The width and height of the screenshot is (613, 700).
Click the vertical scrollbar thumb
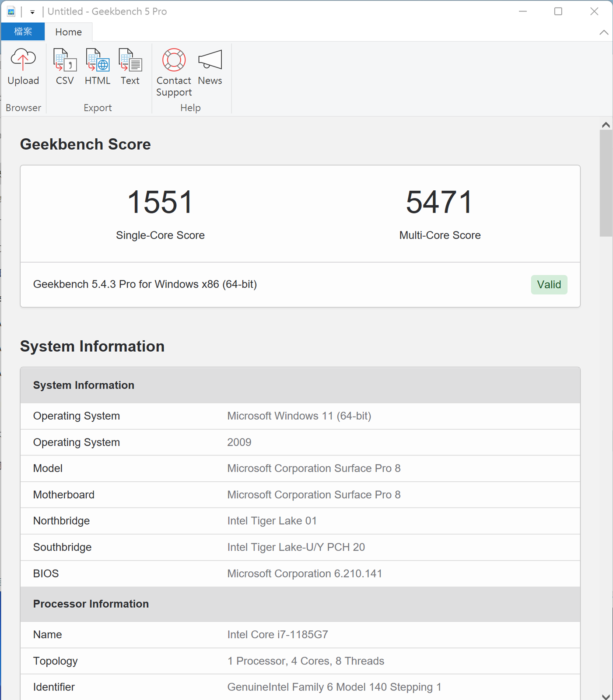pyautogui.click(x=606, y=183)
